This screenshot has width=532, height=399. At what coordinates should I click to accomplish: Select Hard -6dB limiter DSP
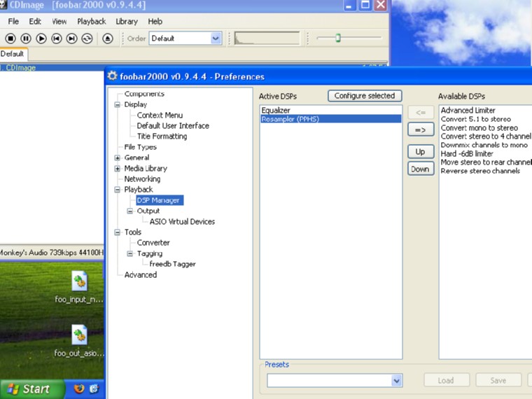click(467, 154)
